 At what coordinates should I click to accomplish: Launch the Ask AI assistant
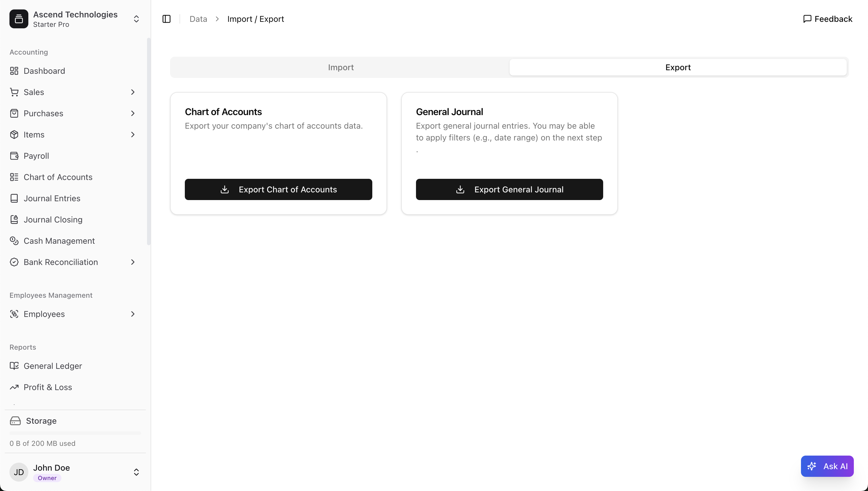(x=827, y=467)
